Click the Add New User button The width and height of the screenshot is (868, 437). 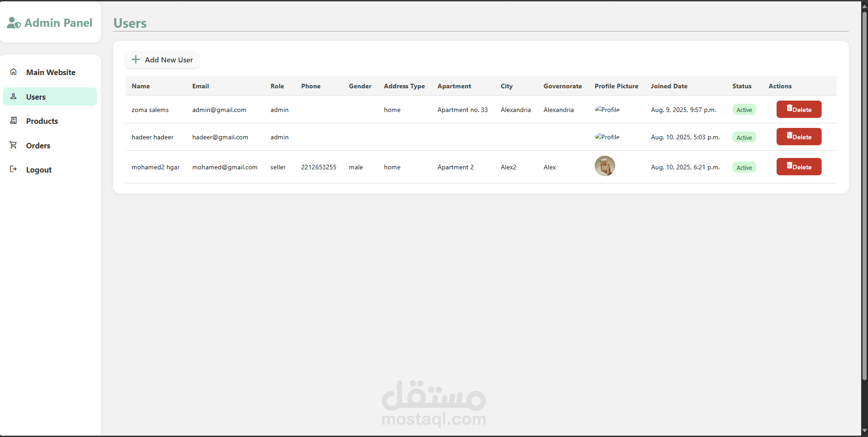(x=162, y=60)
